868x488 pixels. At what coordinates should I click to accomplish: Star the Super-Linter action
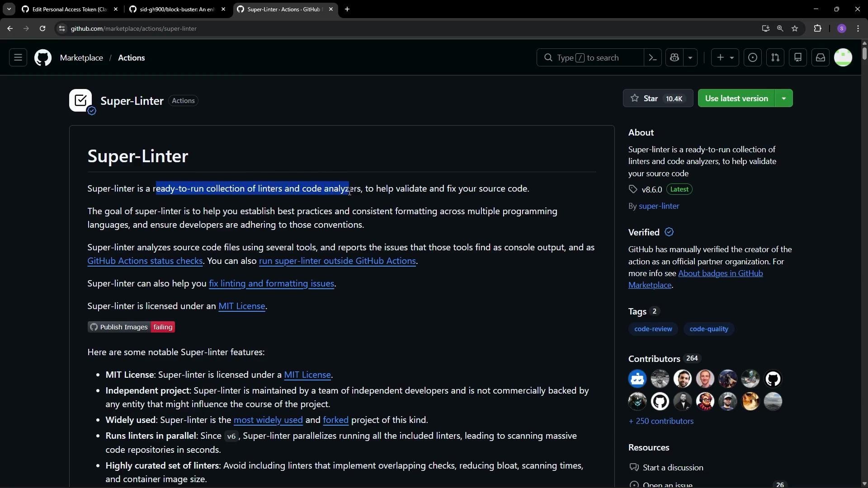(658, 99)
